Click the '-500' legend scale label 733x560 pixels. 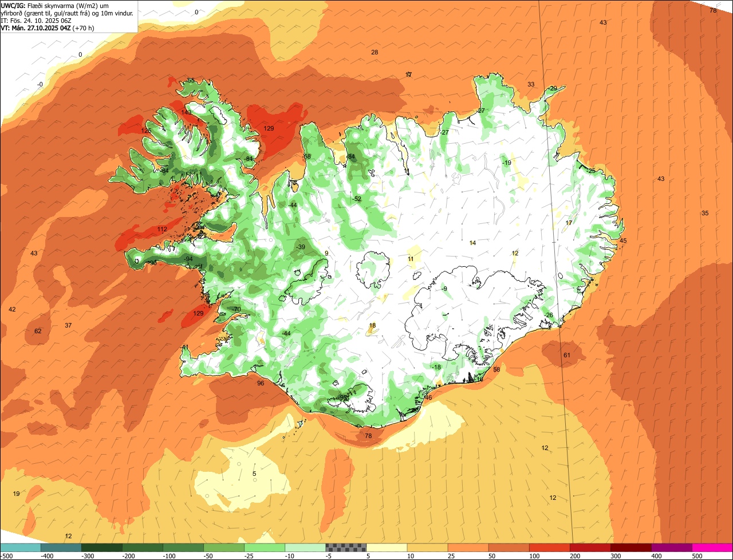6,555
